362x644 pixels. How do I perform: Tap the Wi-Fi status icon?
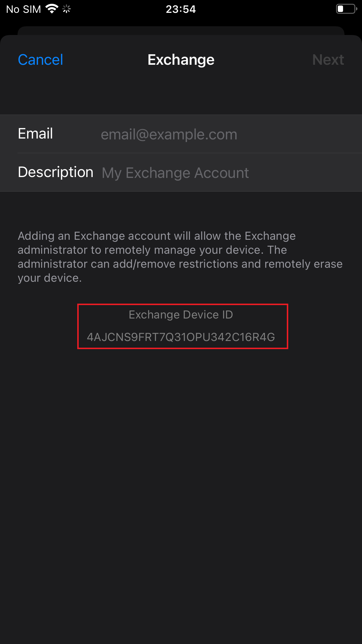(x=52, y=9)
